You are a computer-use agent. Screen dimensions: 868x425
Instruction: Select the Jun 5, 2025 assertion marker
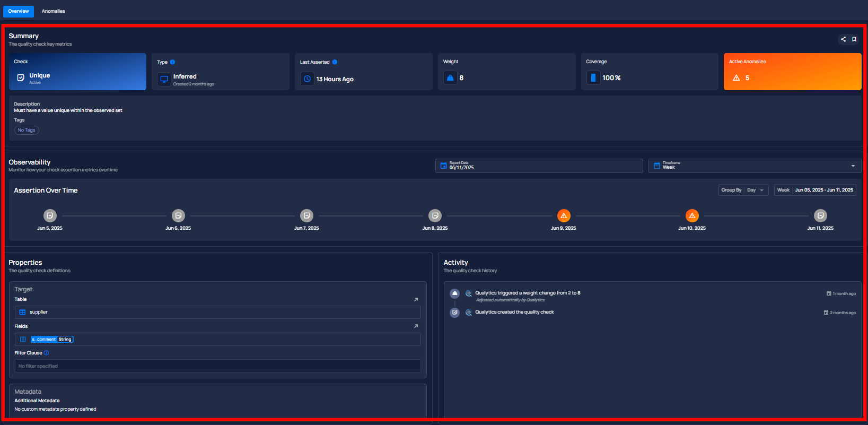[x=50, y=215]
